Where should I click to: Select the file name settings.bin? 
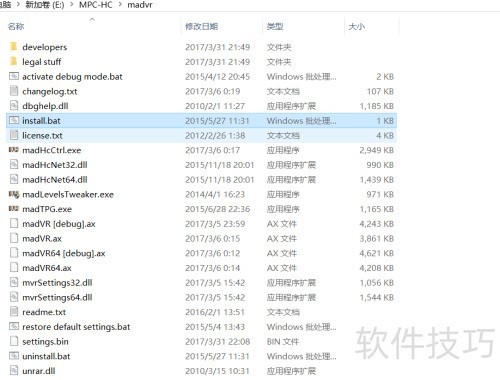(45, 341)
